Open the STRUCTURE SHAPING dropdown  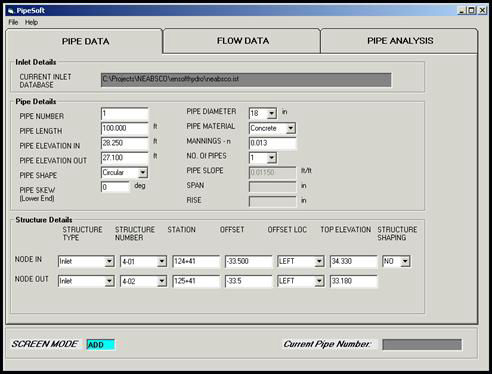click(x=405, y=261)
